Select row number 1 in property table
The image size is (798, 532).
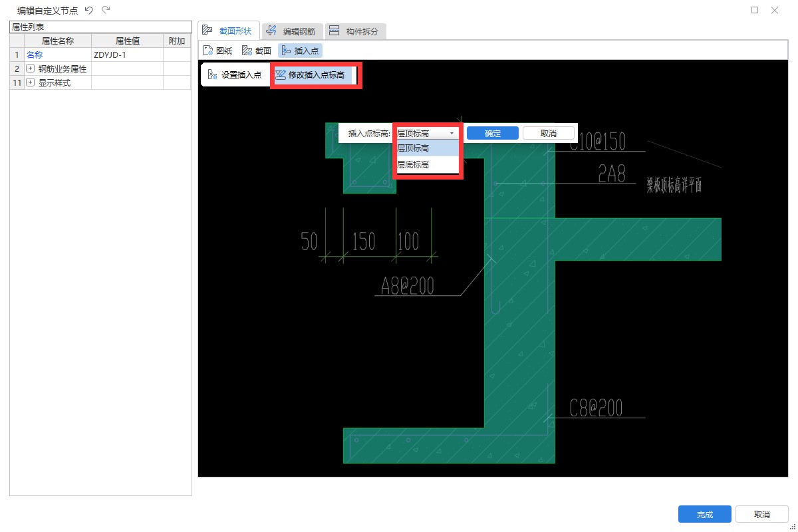[17, 55]
